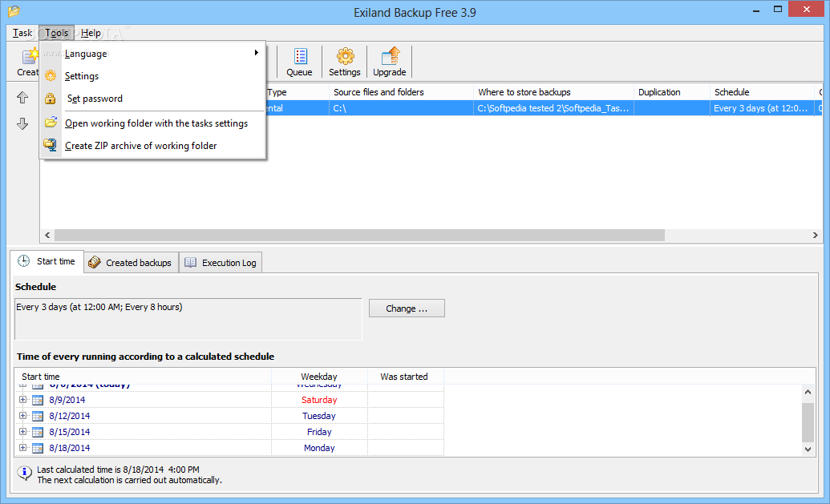
Task: Click the Tuesday weekday cell
Action: click(319, 416)
